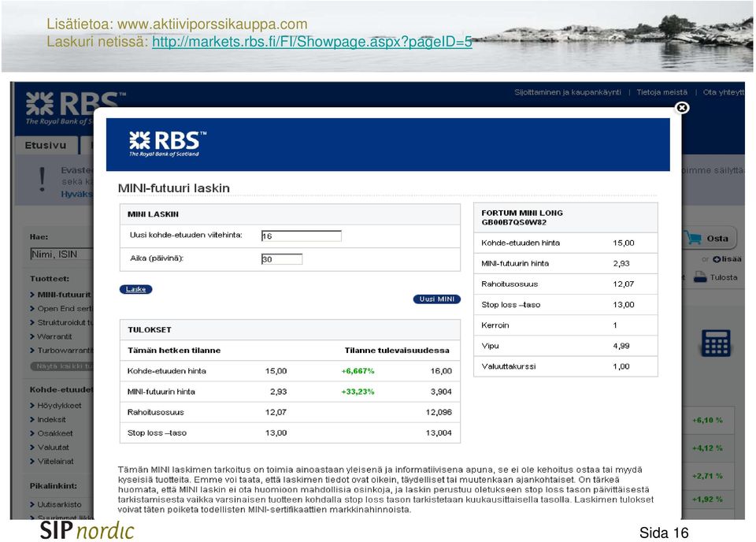Expand the Osakkeet sidebar item
Screen dimensions: 756x542
coord(52,433)
